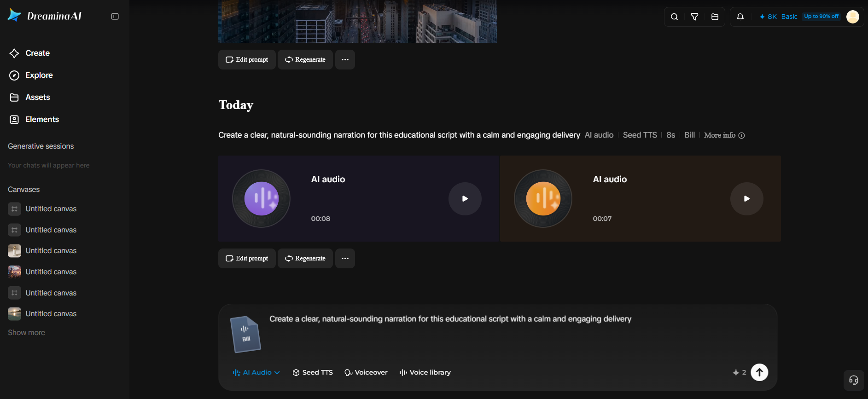Open the Elements section
Viewport: 868px width, 399px height.
click(x=34, y=119)
